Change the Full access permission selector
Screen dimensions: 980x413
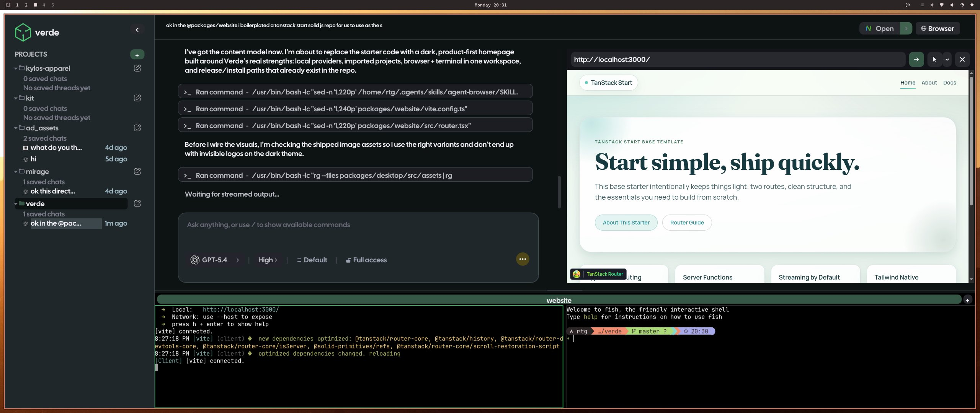tap(366, 260)
